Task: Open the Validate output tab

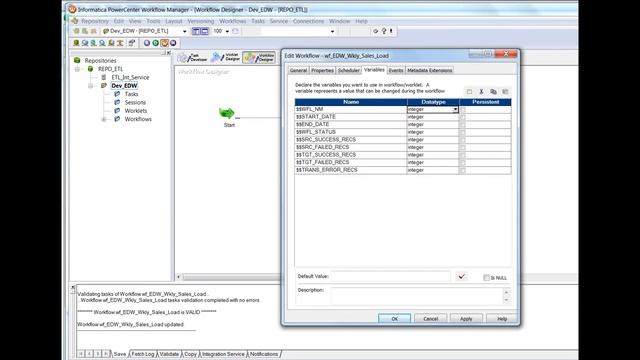Action: (169, 354)
